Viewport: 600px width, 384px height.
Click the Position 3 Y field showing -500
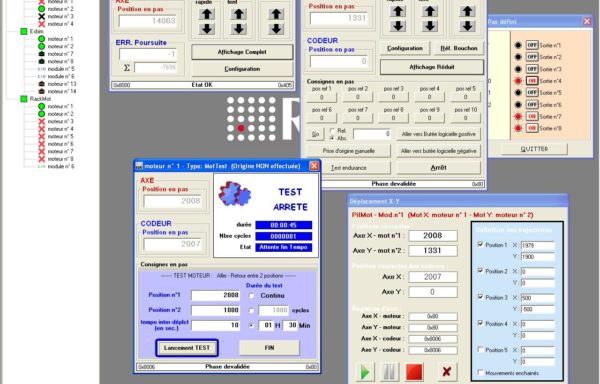click(537, 309)
